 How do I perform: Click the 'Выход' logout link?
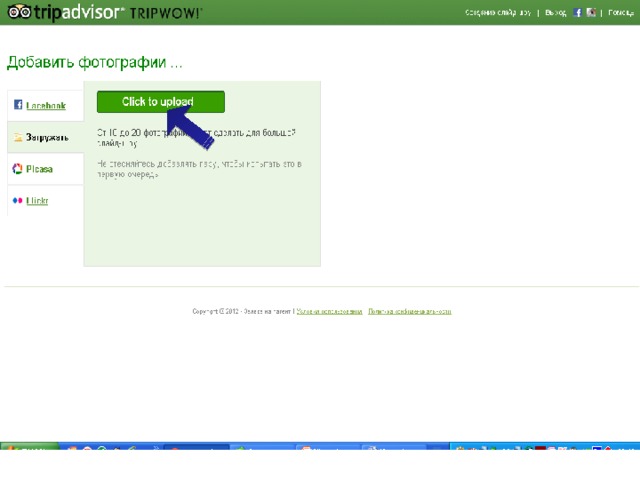(556, 13)
